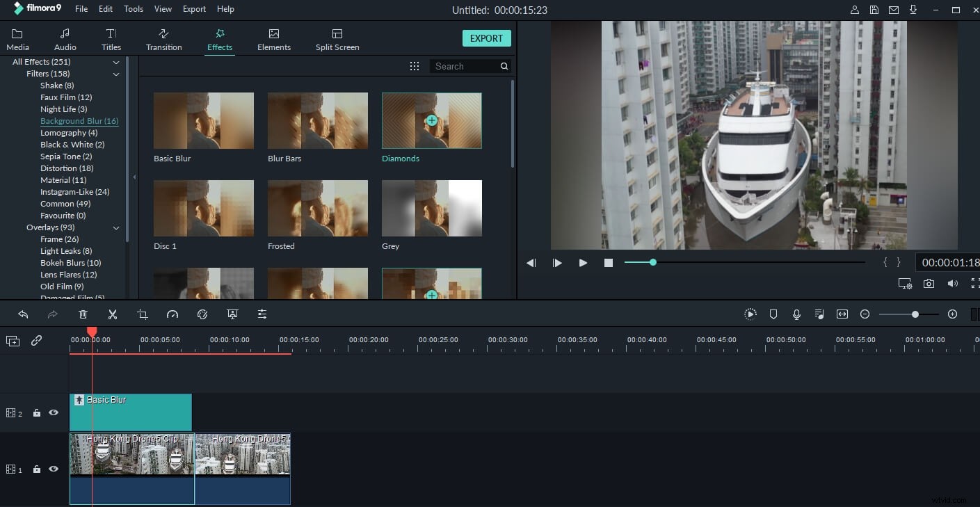The image size is (980, 507).
Task: Click the EXPORT button
Action: (x=486, y=38)
